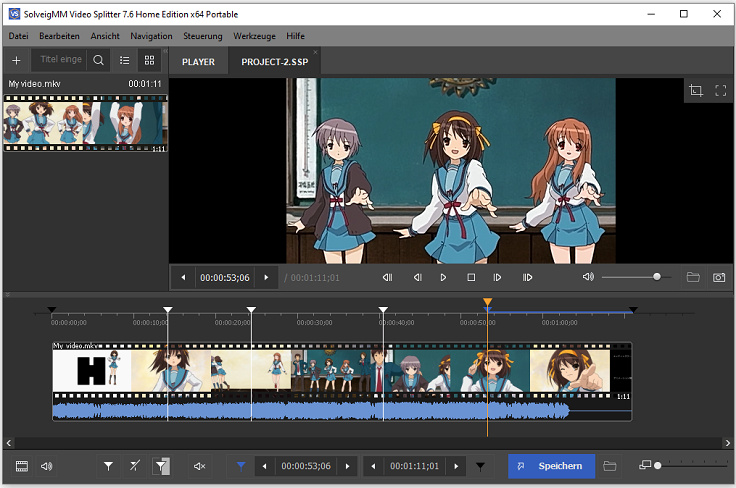The height and width of the screenshot is (488, 736).
Task: Decrease segment end time 00:01:11;01
Action: [x=373, y=466]
